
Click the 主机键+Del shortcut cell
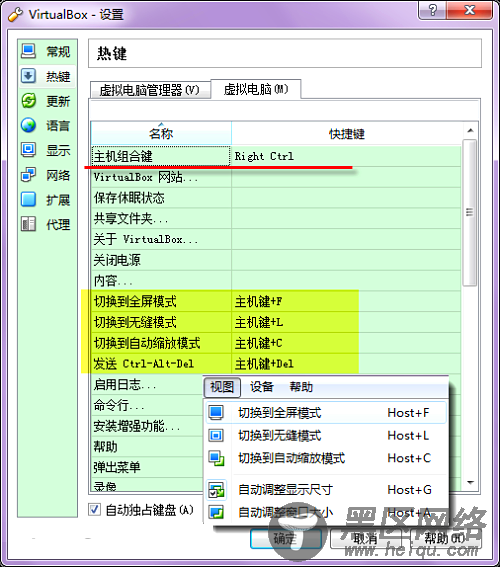coord(346,363)
